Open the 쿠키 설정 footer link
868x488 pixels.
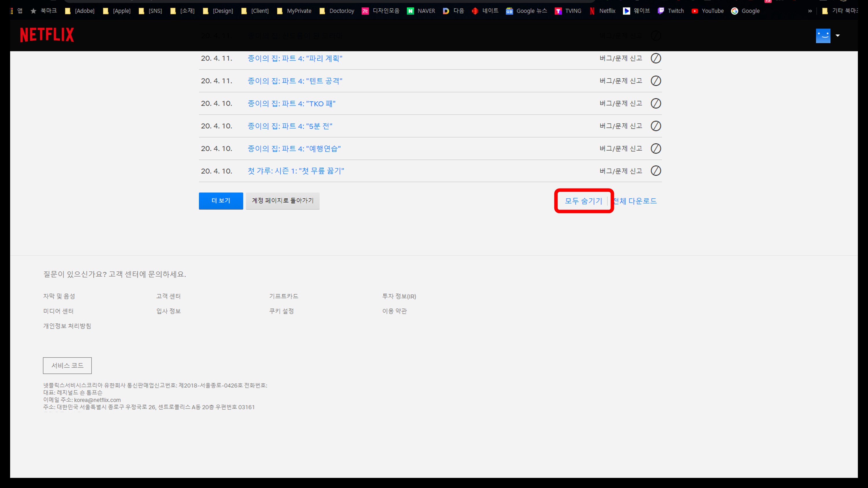pos(281,311)
